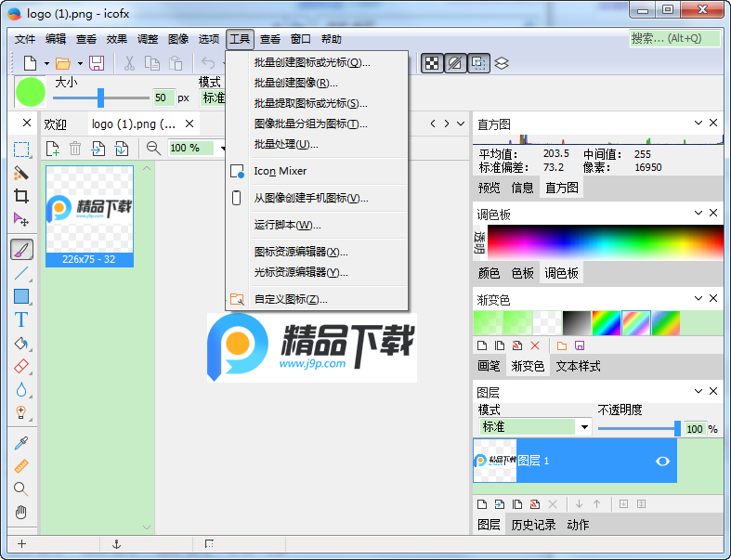Switch to the 历史记录 tab
Image resolution: width=731 pixels, height=560 pixels.
(533, 525)
